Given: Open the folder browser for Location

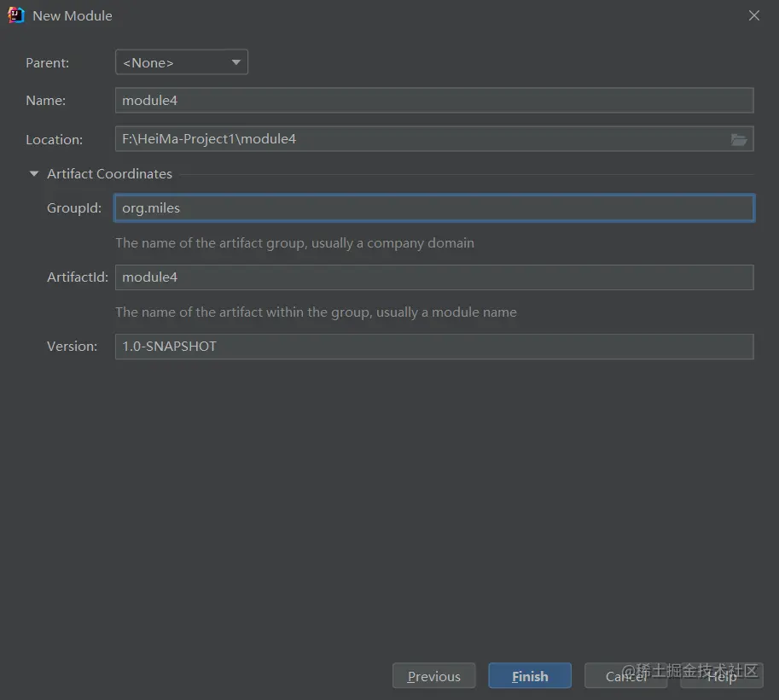Looking at the screenshot, I should tap(739, 139).
